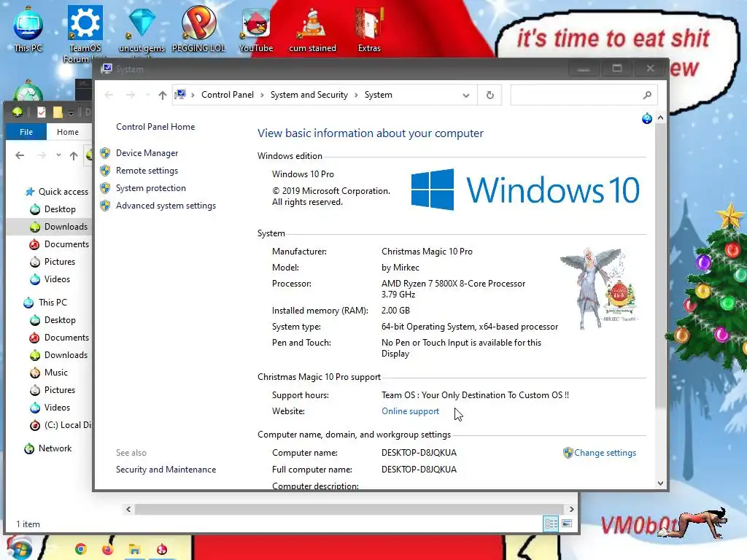Open System protection

[x=150, y=188]
